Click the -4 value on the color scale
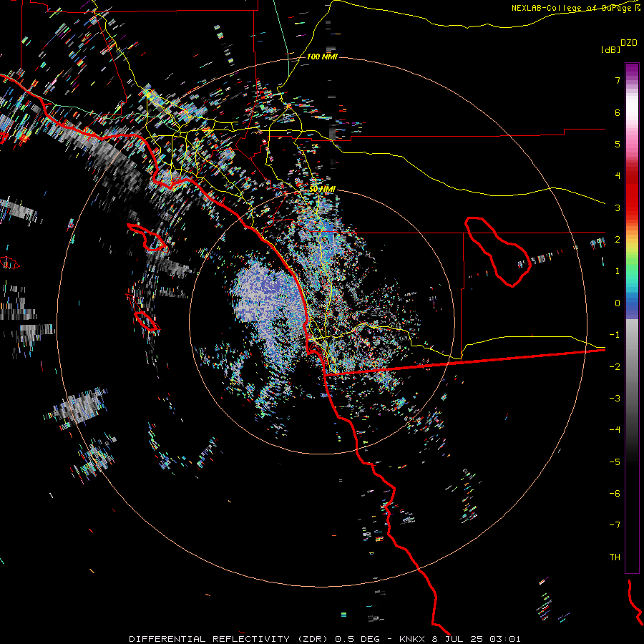The height and width of the screenshot is (644, 644). click(x=615, y=430)
